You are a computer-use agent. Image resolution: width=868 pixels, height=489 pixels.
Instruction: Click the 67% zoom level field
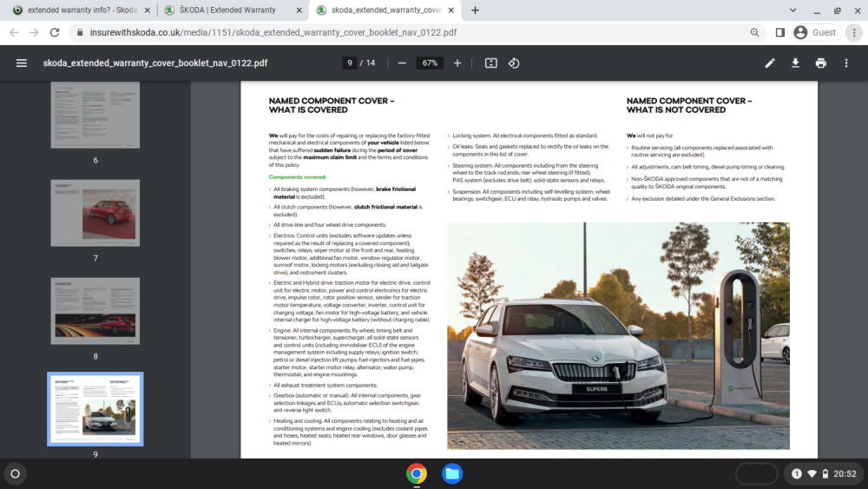click(430, 63)
